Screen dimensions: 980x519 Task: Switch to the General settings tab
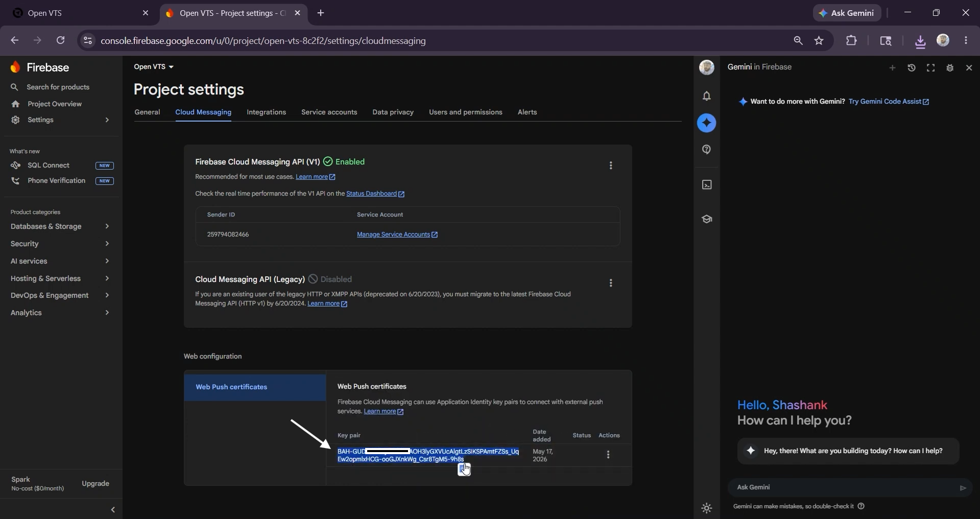click(x=147, y=112)
